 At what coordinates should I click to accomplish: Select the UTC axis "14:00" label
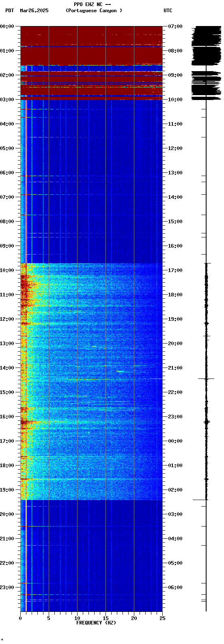coord(175,197)
